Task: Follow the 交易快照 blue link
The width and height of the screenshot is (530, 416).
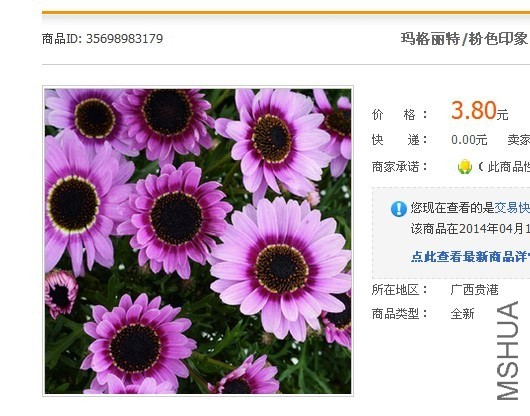Action: (512, 208)
